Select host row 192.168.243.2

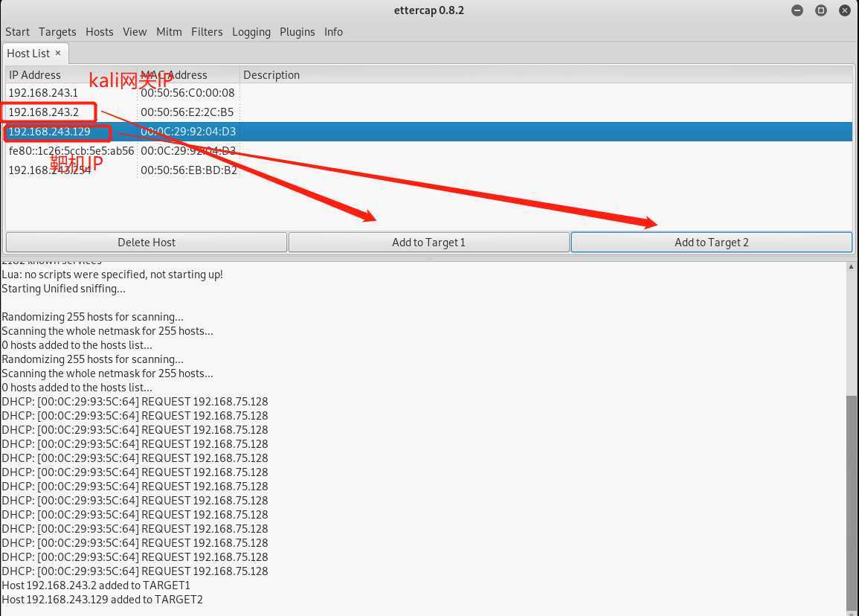tap(429, 112)
